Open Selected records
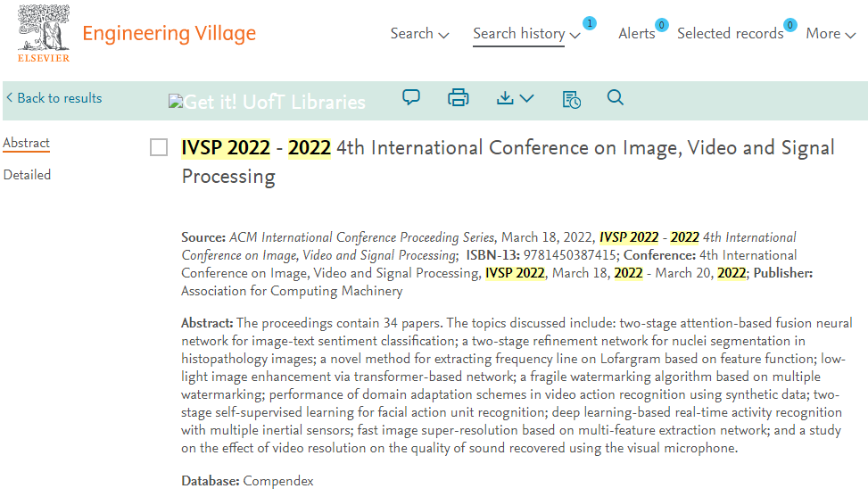The image size is (868, 497). (x=730, y=34)
